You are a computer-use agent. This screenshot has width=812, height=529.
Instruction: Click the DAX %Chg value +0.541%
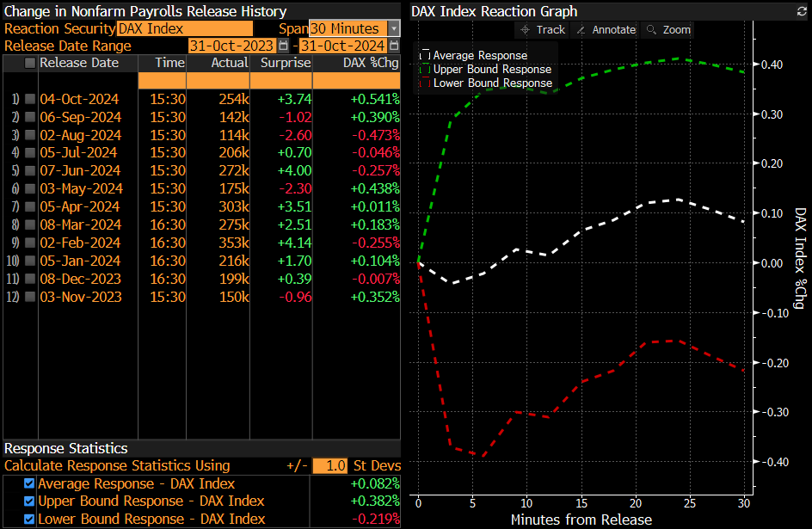[375, 99]
